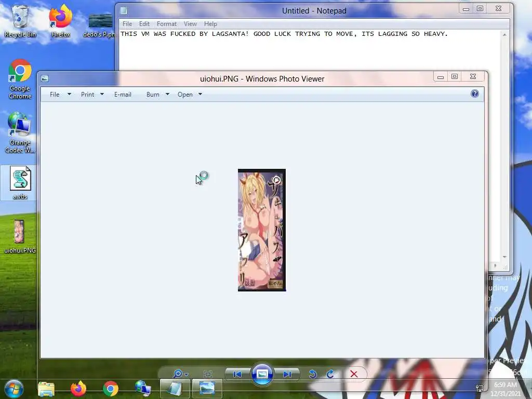Screen dimensions: 532x399
Task: Switch to Photo Viewer via taskbar button
Action: 207,389
